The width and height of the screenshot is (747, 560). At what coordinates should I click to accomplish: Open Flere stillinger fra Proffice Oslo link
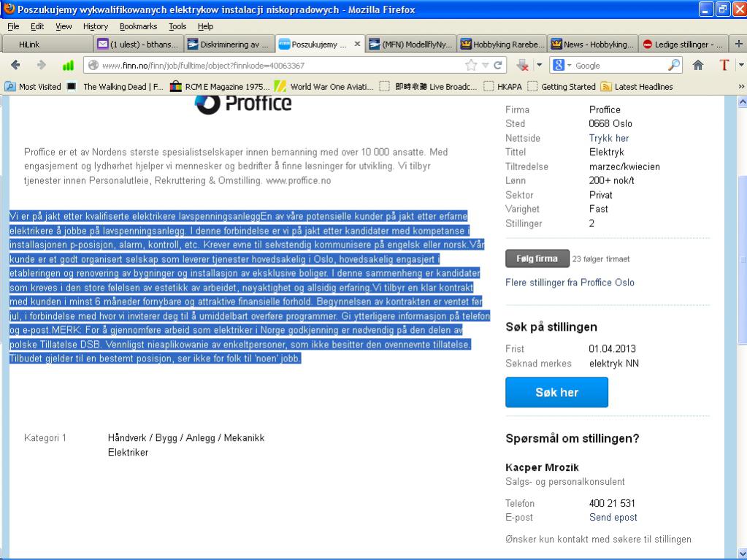point(570,283)
